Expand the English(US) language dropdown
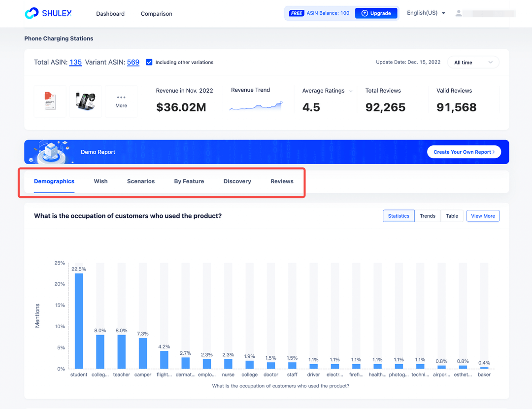 (x=425, y=13)
